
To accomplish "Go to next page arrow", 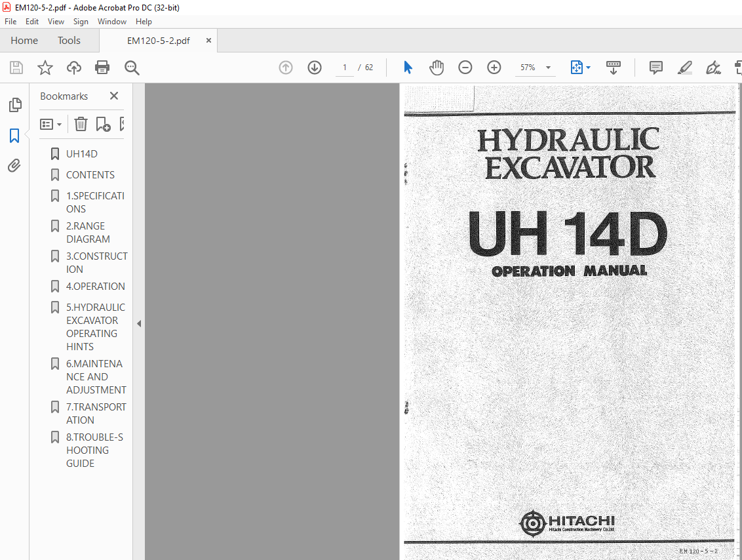I will (x=315, y=68).
